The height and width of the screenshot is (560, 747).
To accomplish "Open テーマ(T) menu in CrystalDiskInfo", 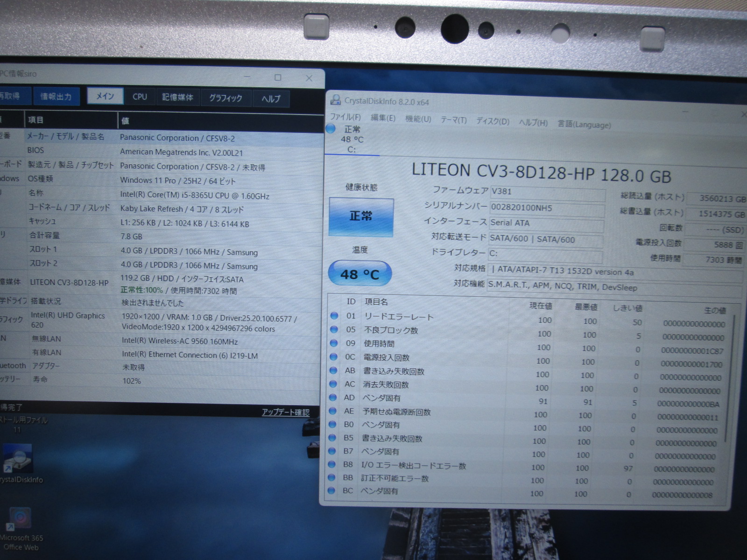I will coord(454,120).
